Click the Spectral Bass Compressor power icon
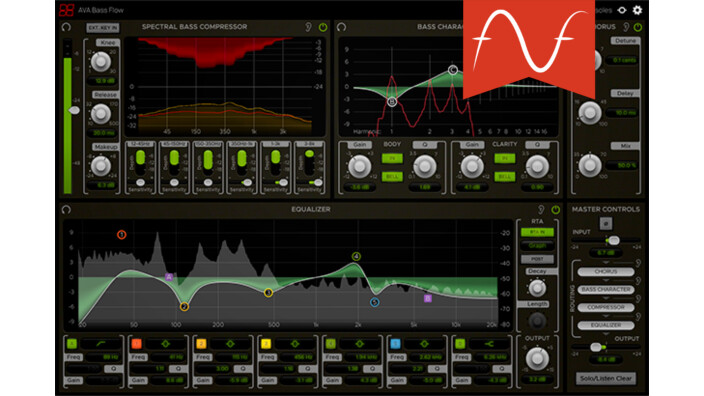The height and width of the screenshot is (396, 704). pos(323,27)
